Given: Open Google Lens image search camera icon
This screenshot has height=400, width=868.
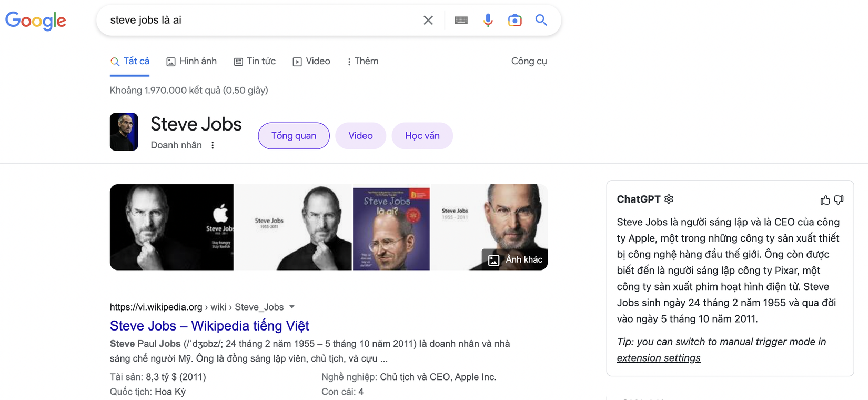Looking at the screenshot, I should [514, 21].
